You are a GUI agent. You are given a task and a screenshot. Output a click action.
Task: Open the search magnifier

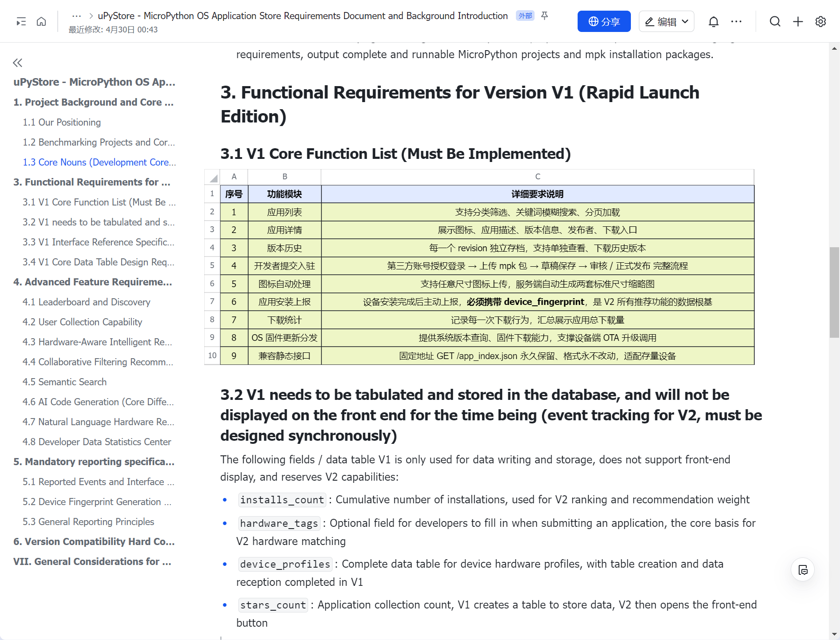point(775,21)
